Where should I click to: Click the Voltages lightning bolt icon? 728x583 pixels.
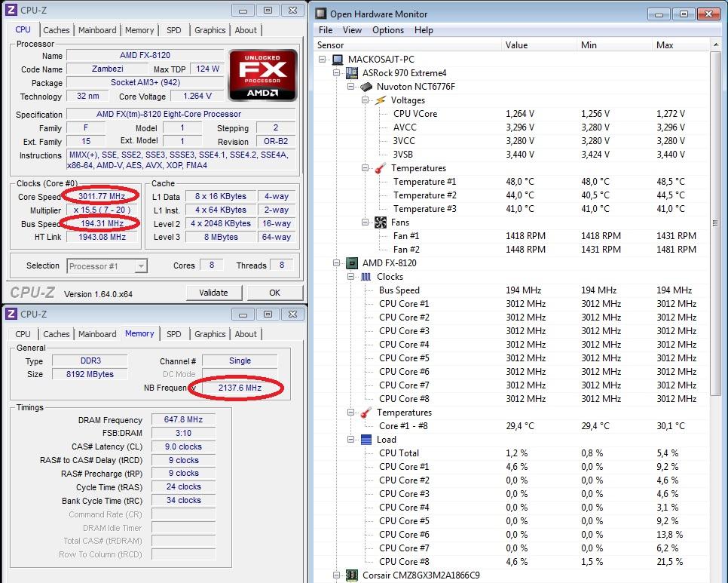[381, 100]
